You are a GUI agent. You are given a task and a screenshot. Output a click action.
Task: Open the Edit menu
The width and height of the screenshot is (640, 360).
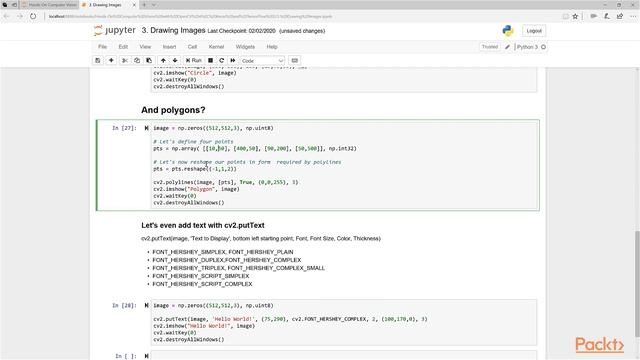pyautogui.click(x=123, y=47)
